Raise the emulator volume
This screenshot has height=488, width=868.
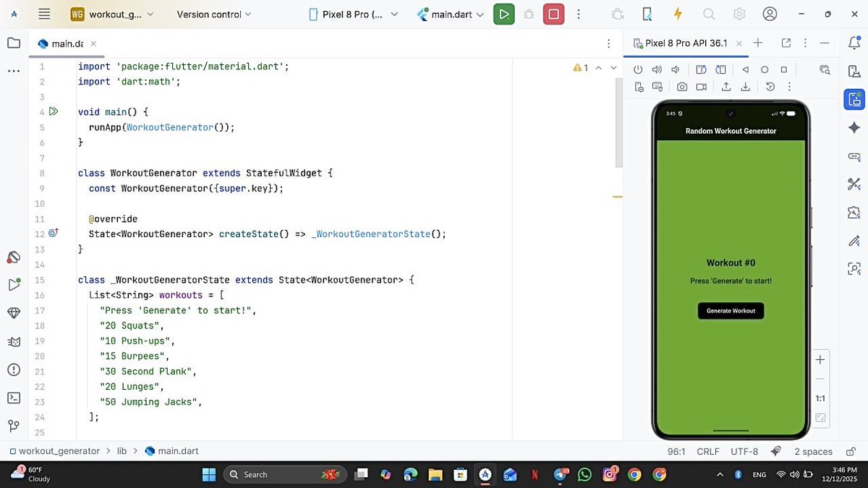pos(657,69)
